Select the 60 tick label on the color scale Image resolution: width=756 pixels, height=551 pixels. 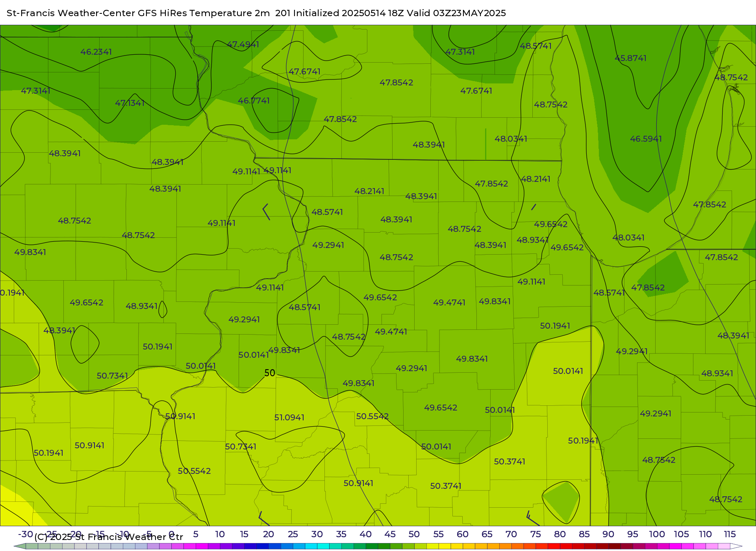(463, 534)
